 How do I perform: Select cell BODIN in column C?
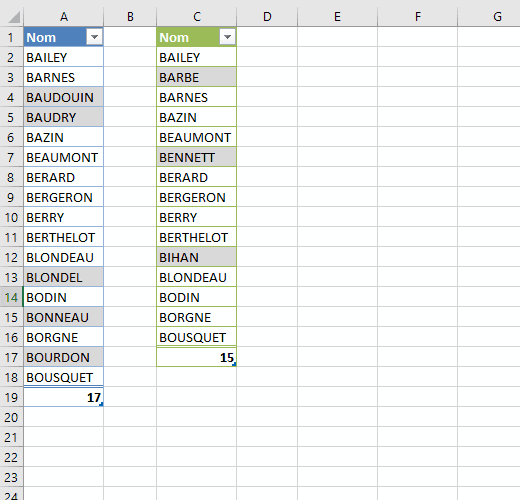pyautogui.click(x=197, y=297)
